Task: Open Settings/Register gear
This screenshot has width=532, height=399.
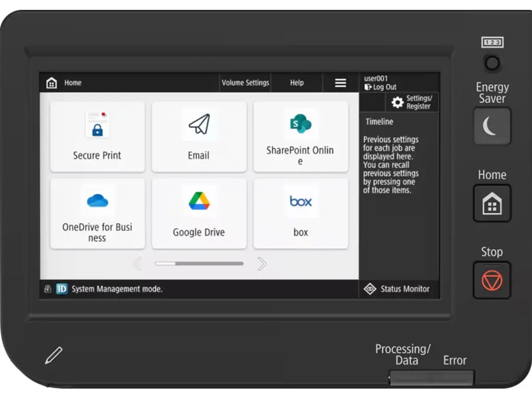Action: (x=412, y=102)
